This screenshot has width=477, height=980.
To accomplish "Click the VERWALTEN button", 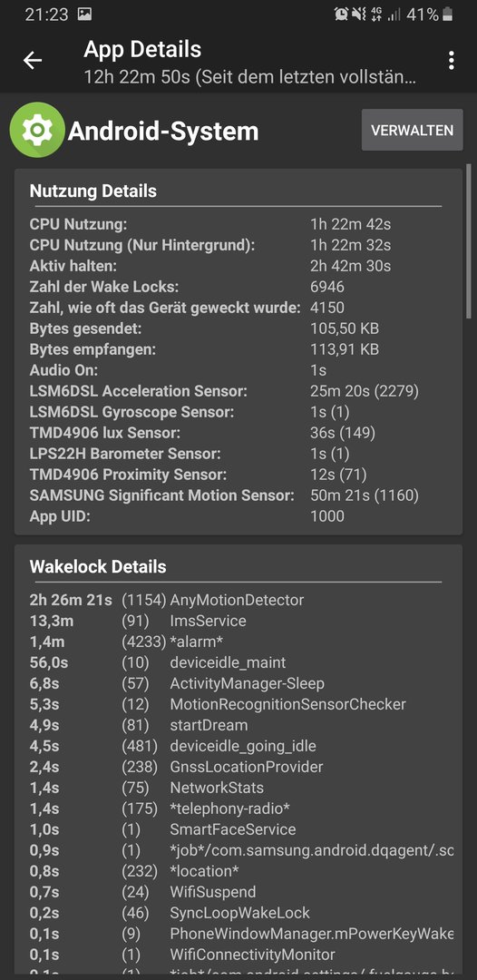I will pos(412,130).
